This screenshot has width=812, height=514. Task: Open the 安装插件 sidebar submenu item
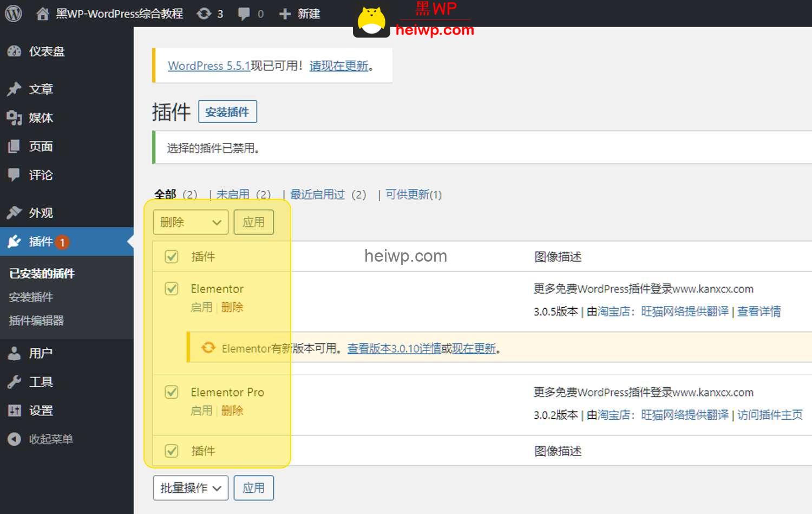[31, 297]
